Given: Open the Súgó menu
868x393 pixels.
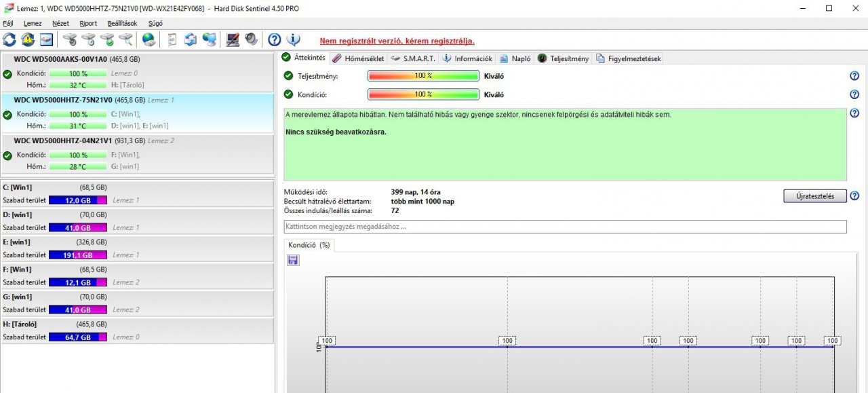Looking at the screenshot, I should (155, 23).
